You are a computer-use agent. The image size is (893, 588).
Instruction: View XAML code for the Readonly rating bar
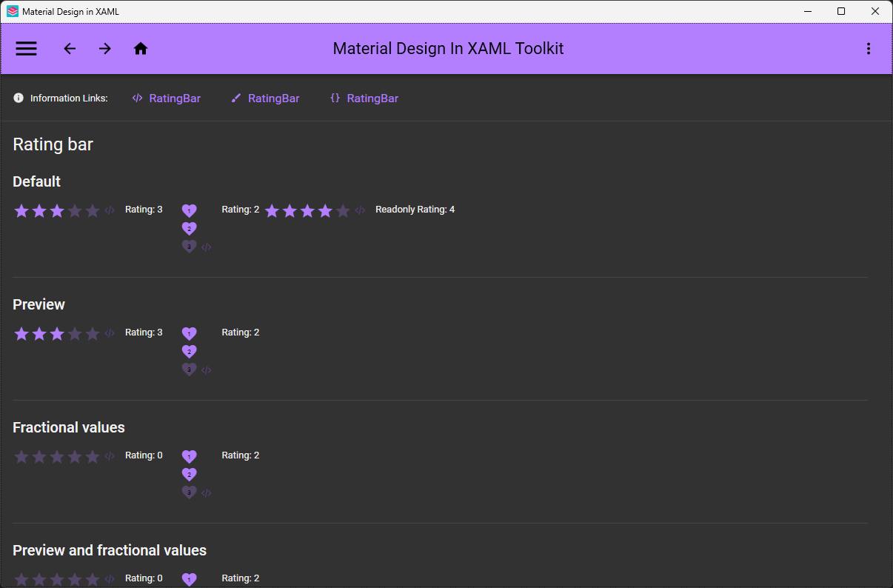[360, 210]
